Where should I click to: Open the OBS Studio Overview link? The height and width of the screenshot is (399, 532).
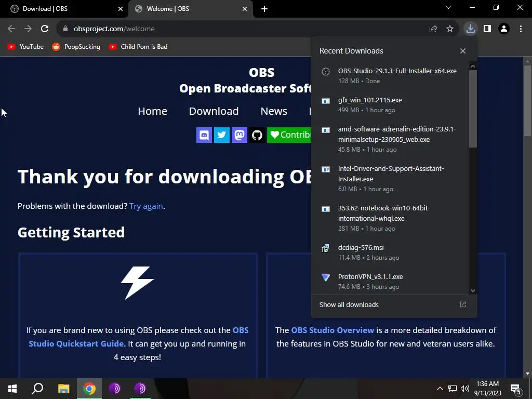[332, 330]
